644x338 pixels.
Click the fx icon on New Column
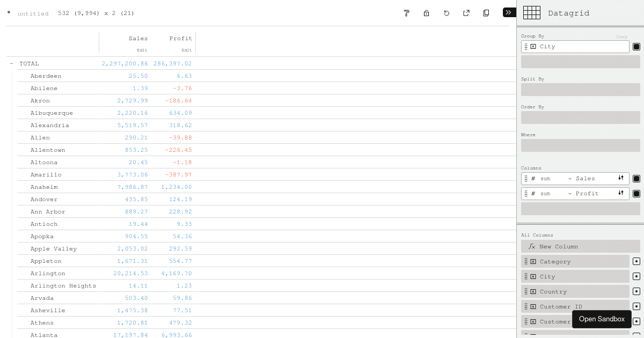[531, 246]
